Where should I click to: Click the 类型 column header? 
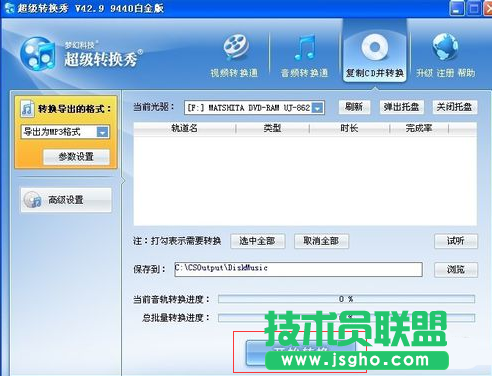[273, 128]
